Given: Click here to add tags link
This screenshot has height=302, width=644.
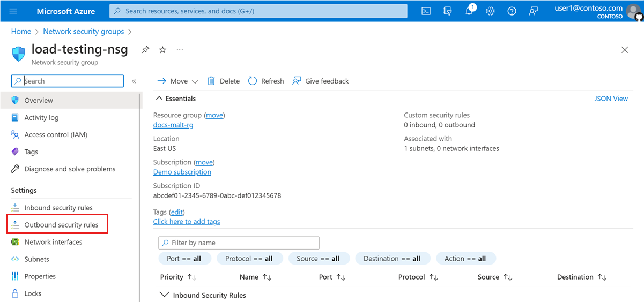Looking at the screenshot, I should [x=187, y=222].
